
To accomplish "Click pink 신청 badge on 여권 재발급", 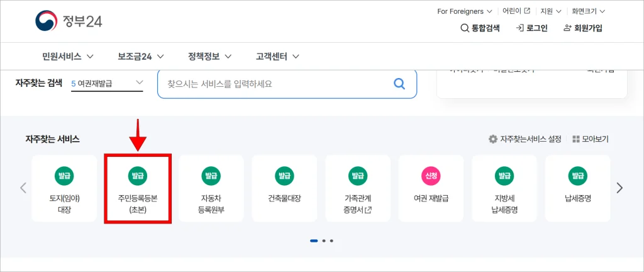I will [x=431, y=176].
